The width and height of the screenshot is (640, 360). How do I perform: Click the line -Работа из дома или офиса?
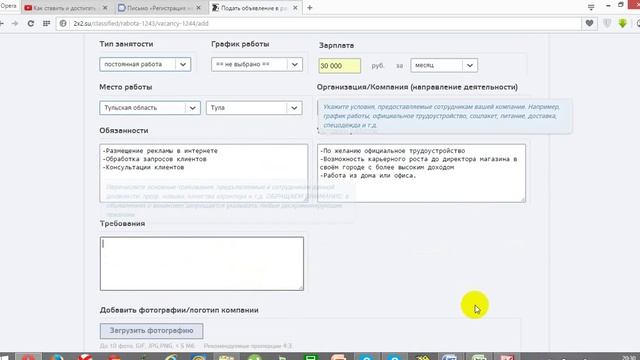(x=368, y=176)
